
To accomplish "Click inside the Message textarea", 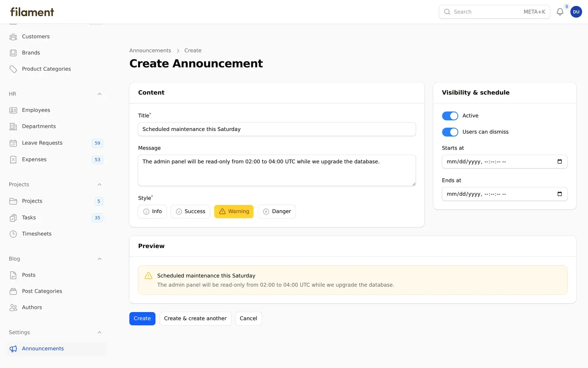I will tap(277, 170).
